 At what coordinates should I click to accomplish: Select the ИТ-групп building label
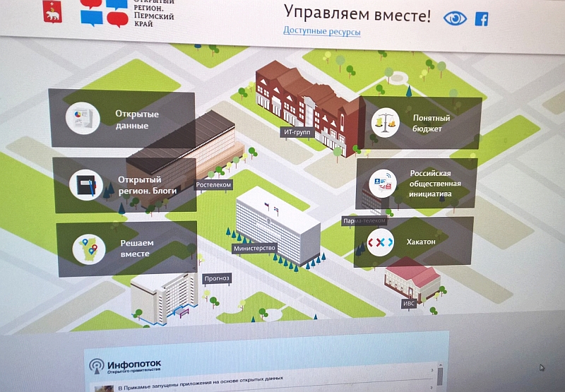293,131
